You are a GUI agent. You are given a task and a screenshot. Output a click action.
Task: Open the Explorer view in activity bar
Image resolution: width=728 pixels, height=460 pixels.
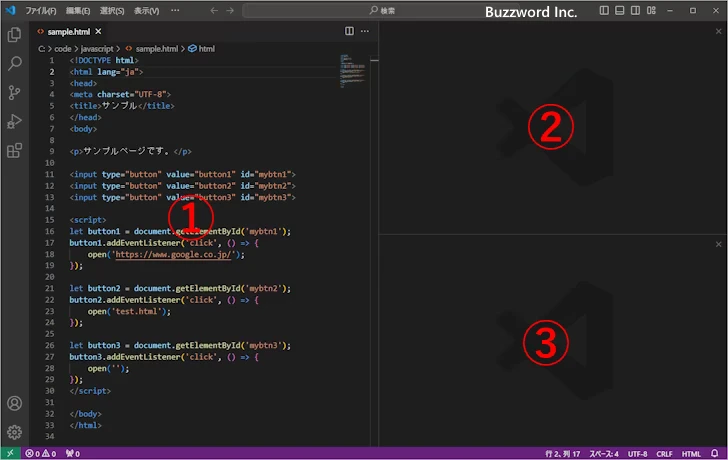tap(14, 34)
